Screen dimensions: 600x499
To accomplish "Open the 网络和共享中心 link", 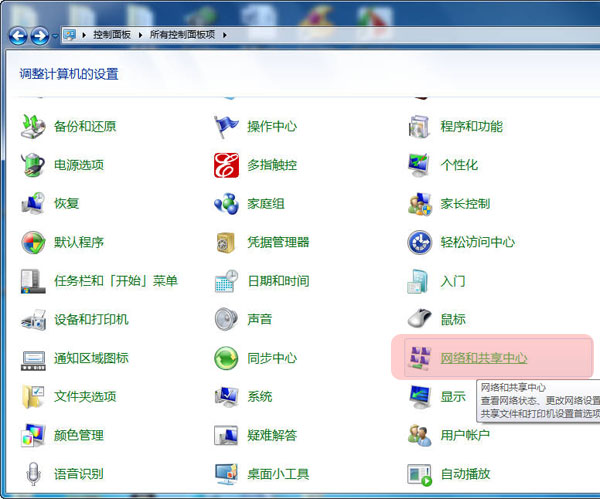I will [x=484, y=358].
